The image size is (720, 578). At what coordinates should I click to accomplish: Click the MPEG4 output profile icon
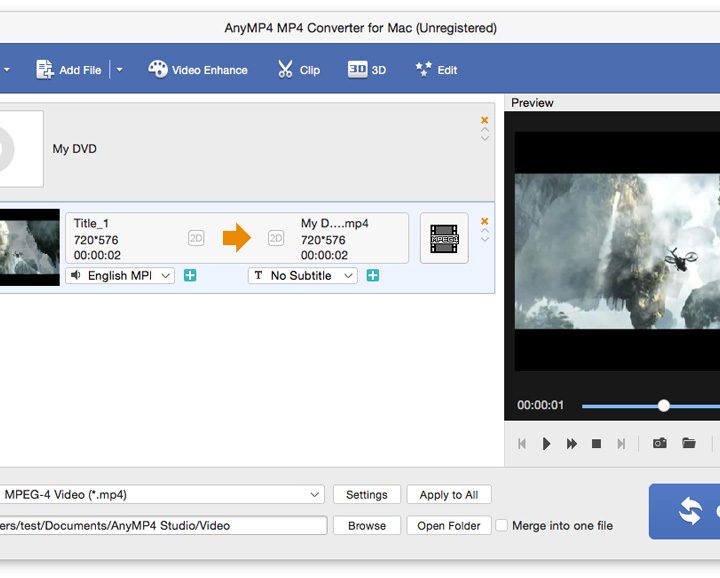[444, 238]
